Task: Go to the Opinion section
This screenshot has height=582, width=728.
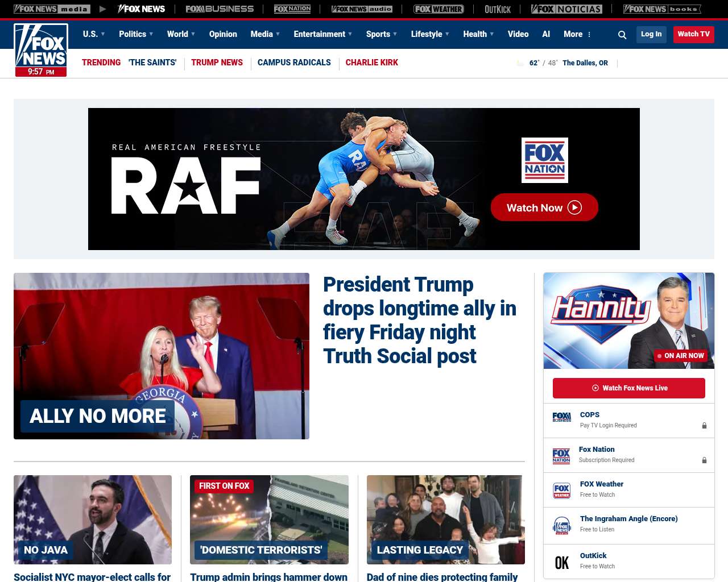Action: pos(223,34)
